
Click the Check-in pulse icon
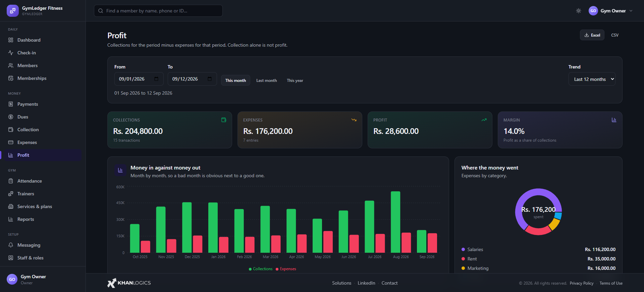(11, 53)
